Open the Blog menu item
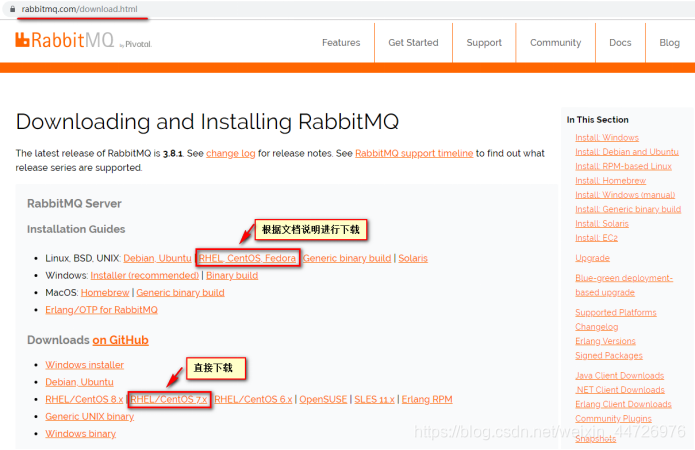 669,43
